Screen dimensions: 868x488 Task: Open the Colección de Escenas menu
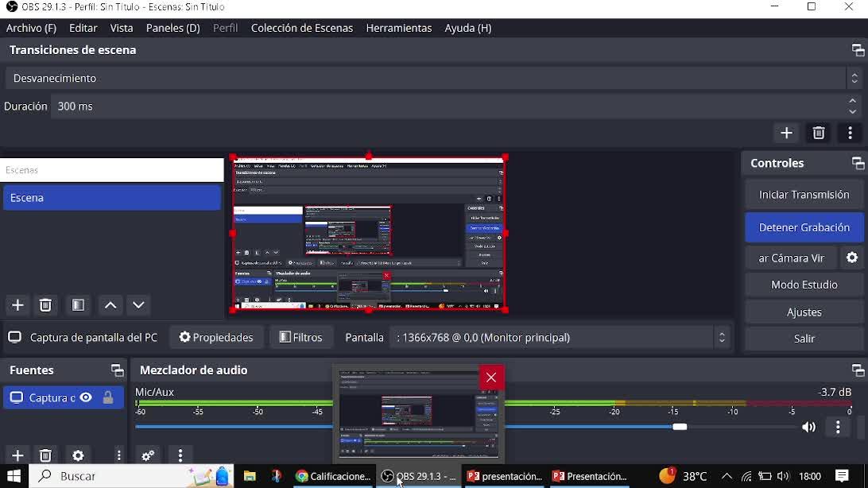(302, 29)
